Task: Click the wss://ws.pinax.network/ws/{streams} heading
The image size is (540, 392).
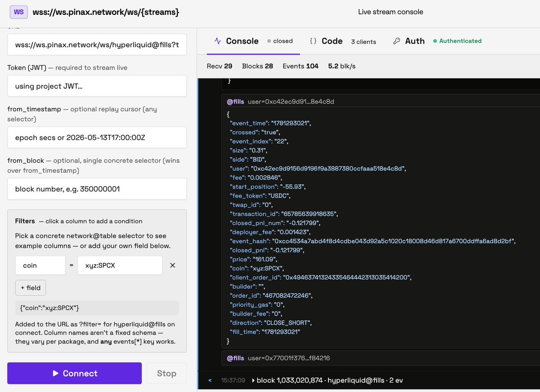Action: [x=106, y=12]
